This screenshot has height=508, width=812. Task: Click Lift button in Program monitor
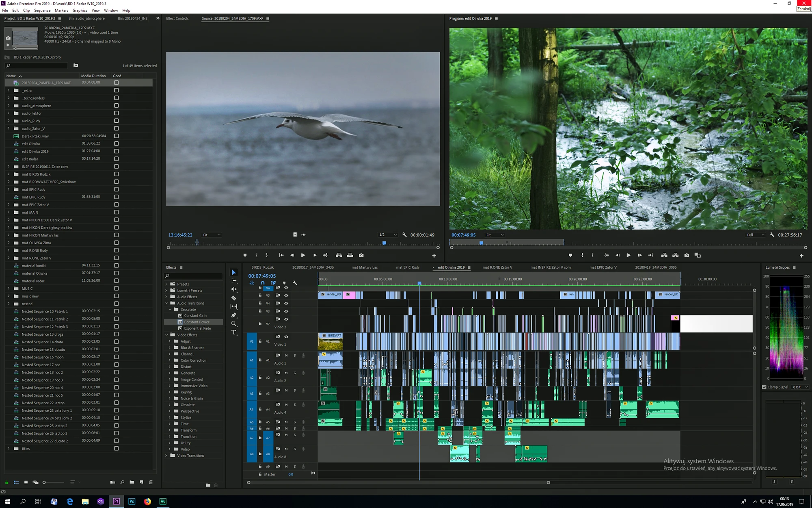pyautogui.click(x=664, y=255)
